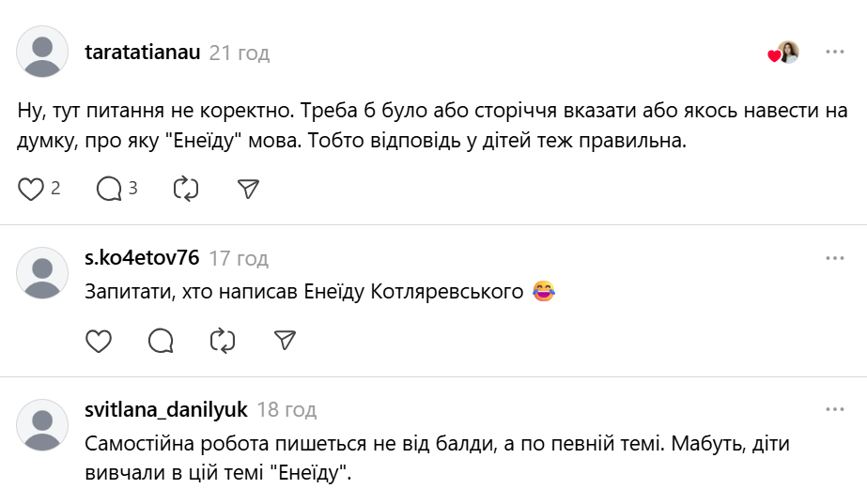Screen dimensions: 867x504
Task: View liked-by avatar on taratatianau's comment
Action: point(787,53)
